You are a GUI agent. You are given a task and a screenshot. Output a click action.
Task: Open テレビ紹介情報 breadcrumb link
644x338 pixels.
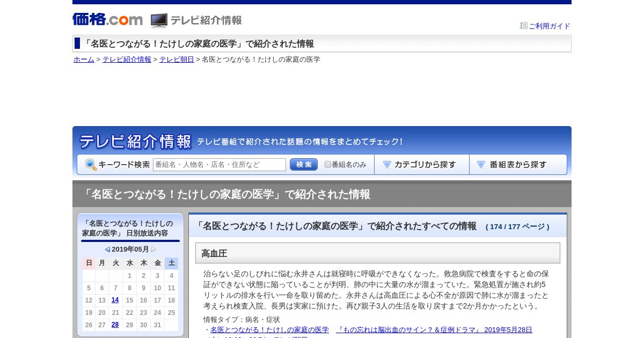pos(127,60)
